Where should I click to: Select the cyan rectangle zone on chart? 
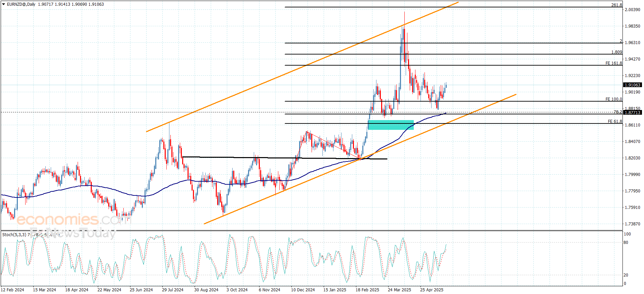tap(391, 125)
